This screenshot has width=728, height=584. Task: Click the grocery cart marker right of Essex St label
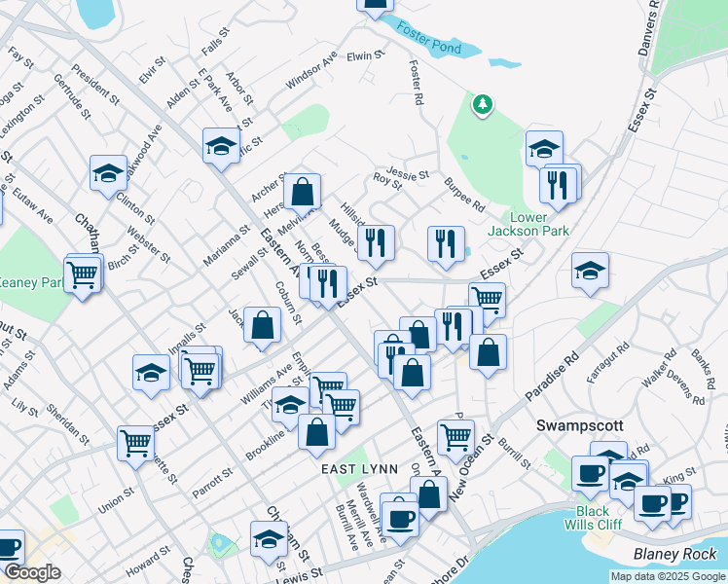(487, 302)
